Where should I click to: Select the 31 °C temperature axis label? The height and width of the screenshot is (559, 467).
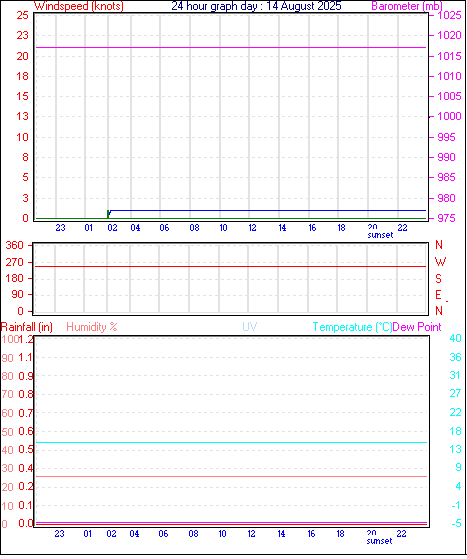coord(456,375)
